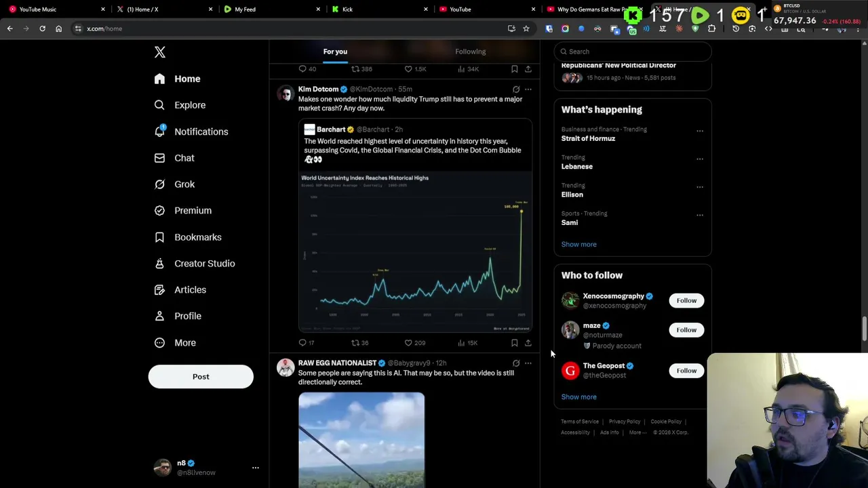The height and width of the screenshot is (488, 868).
Task: Open more options on RAW EGG NATIONALIST post
Action: 528,363
